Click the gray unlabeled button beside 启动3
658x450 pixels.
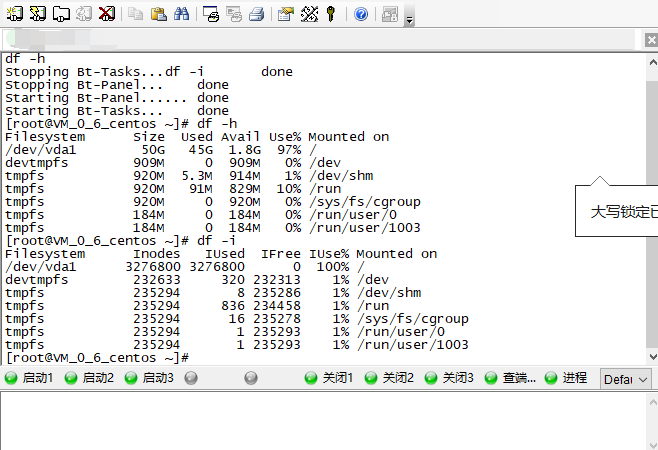[x=191, y=378]
